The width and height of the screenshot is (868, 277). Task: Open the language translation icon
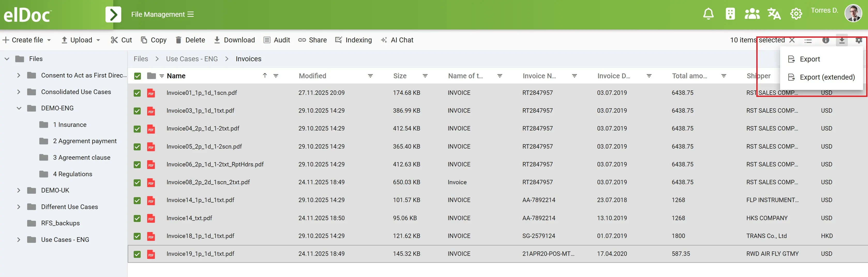point(774,14)
